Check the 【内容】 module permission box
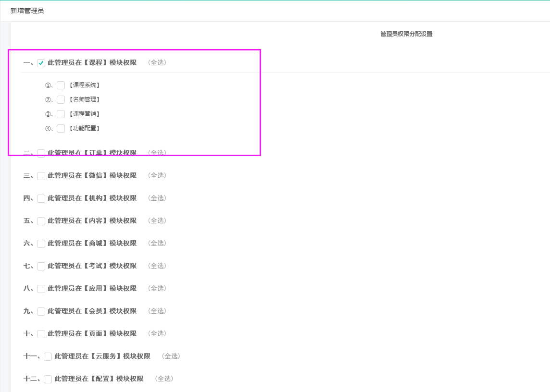 (x=41, y=221)
